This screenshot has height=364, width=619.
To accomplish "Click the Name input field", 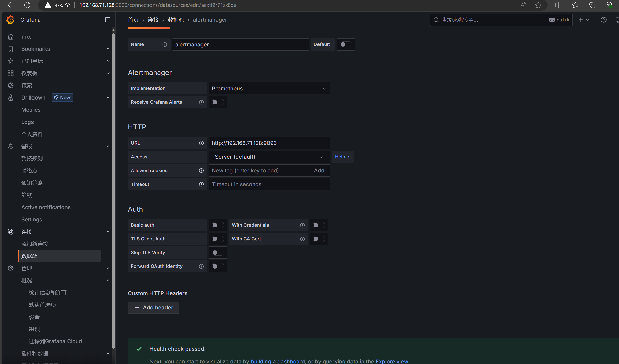I will (241, 45).
